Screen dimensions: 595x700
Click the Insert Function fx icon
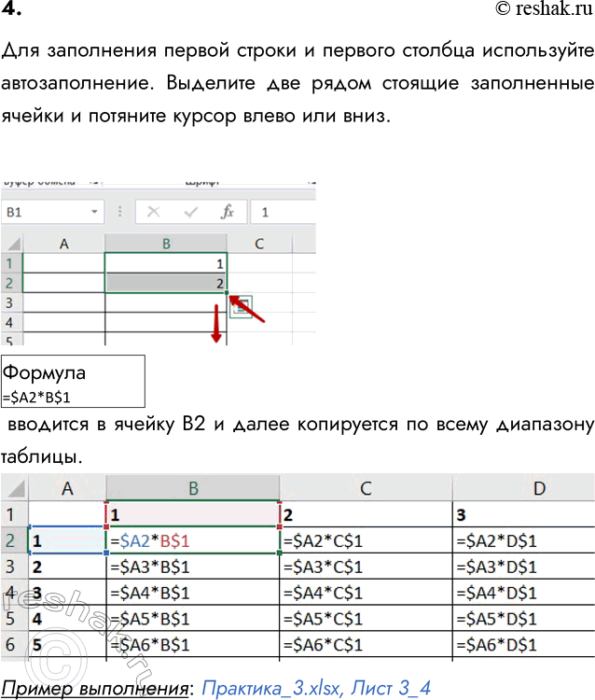(x=227, y=212)
